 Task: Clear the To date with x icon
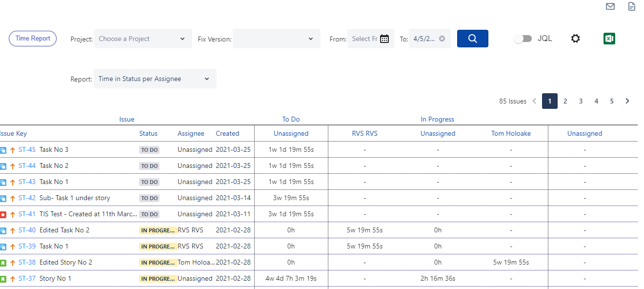pos(442,39)
